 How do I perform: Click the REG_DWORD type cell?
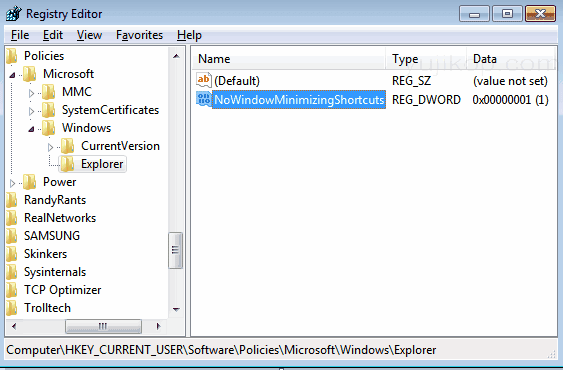point(426,100)
